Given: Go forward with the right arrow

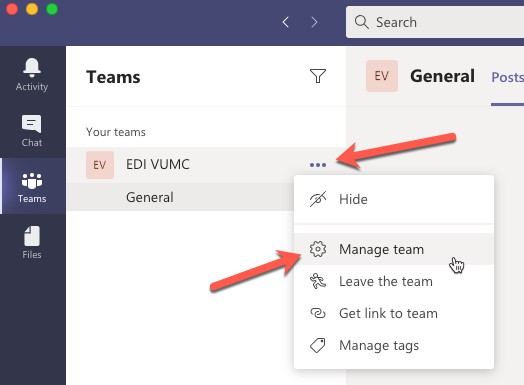Looking at the screenshot, I should point(314,22).
